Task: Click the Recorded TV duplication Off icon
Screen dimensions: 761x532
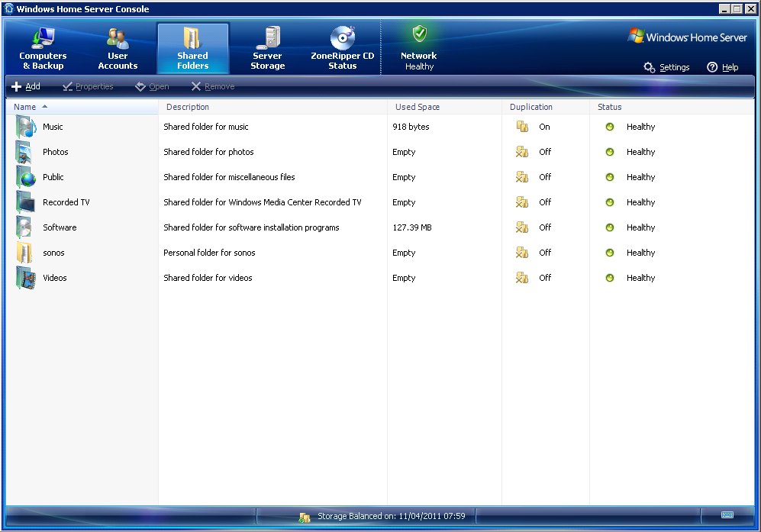Action: point(522,202)
